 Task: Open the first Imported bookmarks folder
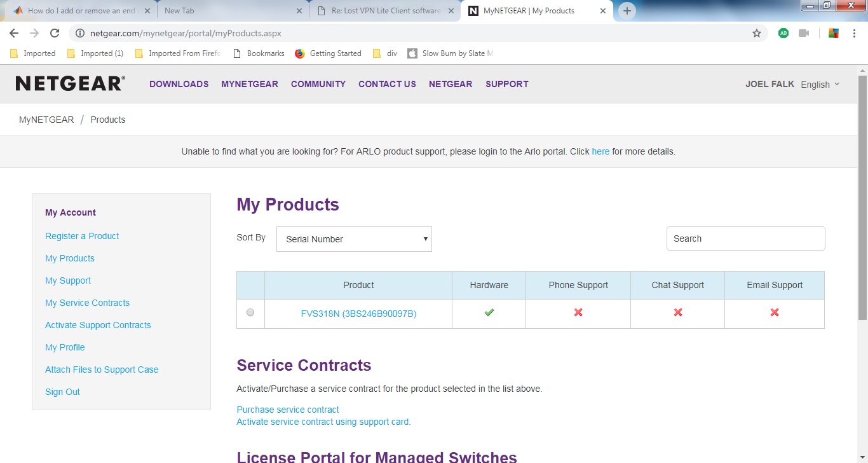click(x=32, y=53)
